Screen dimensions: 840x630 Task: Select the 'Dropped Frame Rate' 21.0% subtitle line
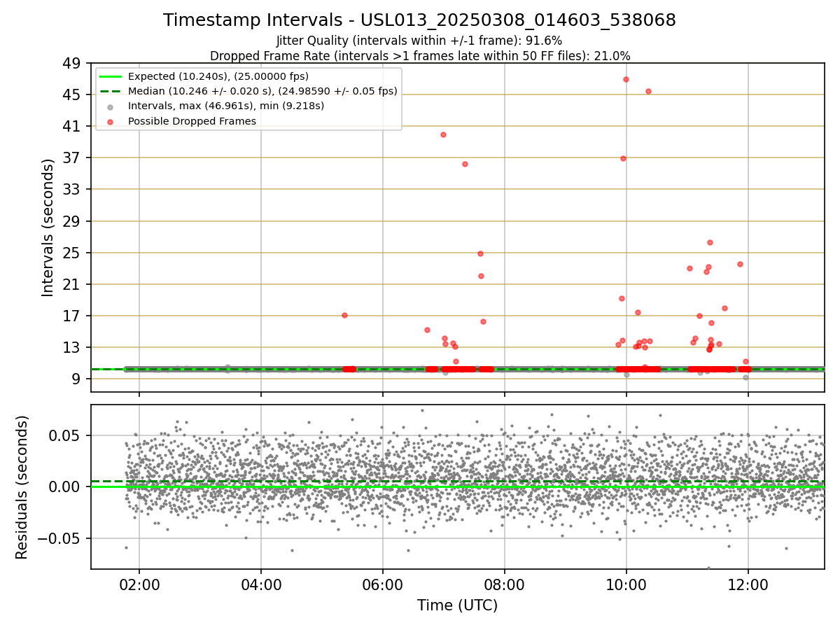coord(420,56)
